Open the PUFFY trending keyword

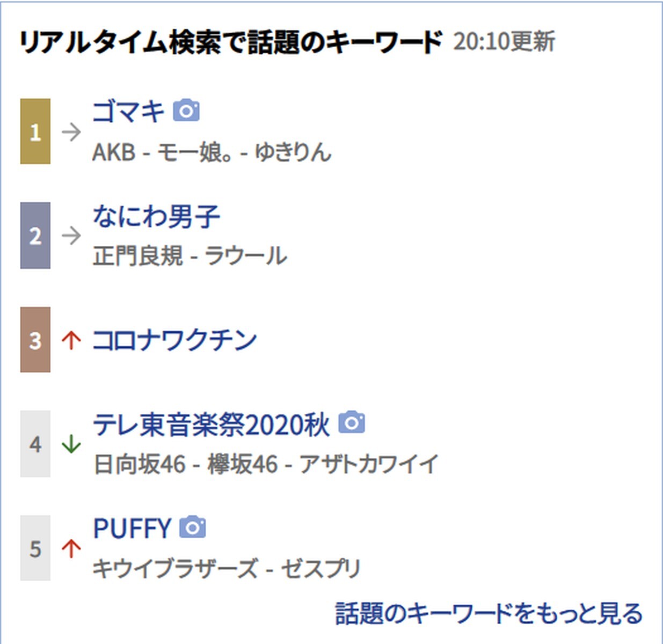132,529
